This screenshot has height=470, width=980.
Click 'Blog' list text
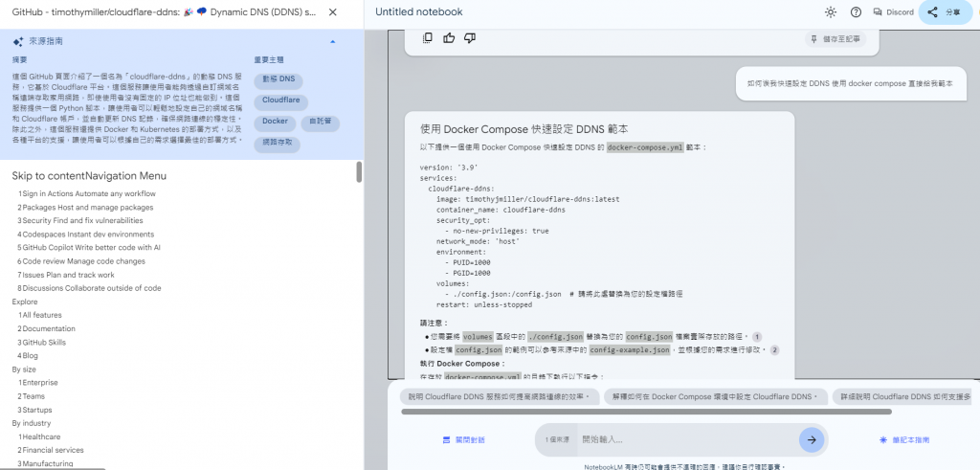pos(28,356)
